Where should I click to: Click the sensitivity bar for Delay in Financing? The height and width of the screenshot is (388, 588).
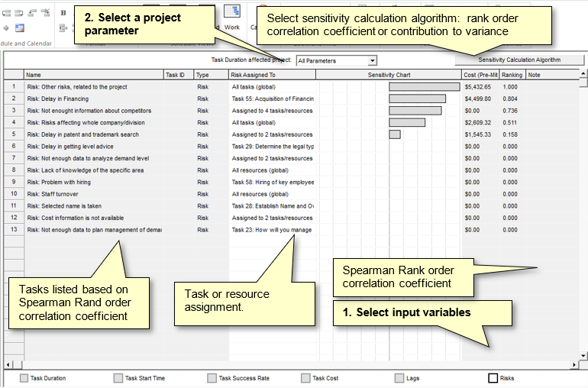click(x=418, y=99)
